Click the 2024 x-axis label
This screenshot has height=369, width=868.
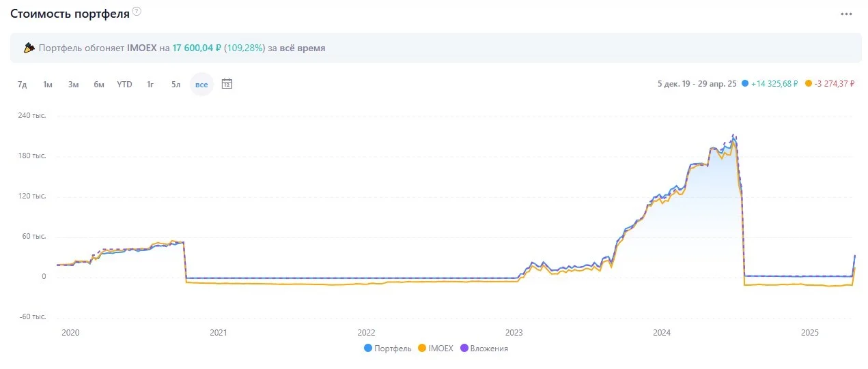click(x=662, y=333)
